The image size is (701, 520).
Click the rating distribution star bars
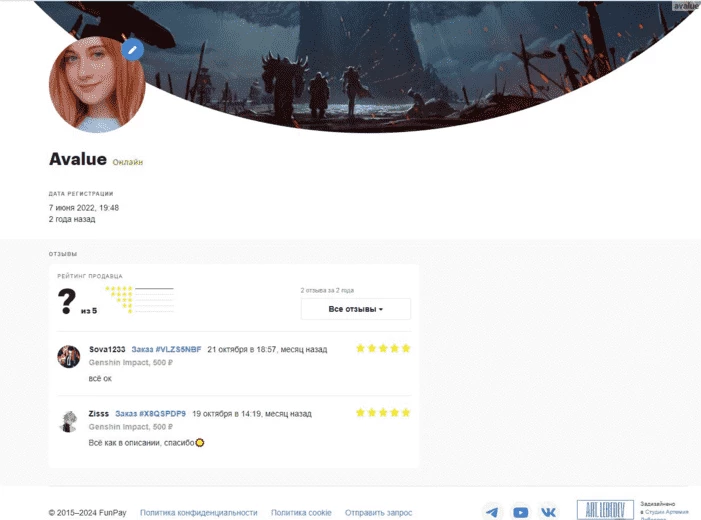pyautogui.click(x=139, y=299)
